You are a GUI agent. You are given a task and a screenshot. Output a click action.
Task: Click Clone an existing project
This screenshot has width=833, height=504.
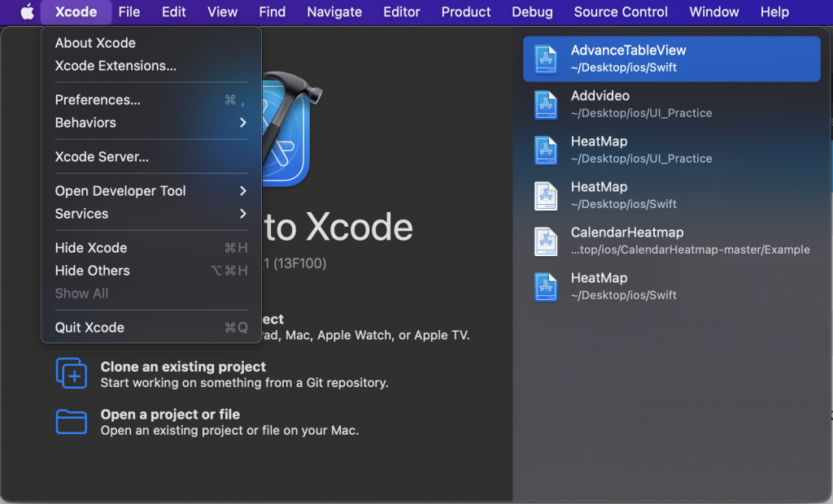pyautogui.click(x=183, y=367)
